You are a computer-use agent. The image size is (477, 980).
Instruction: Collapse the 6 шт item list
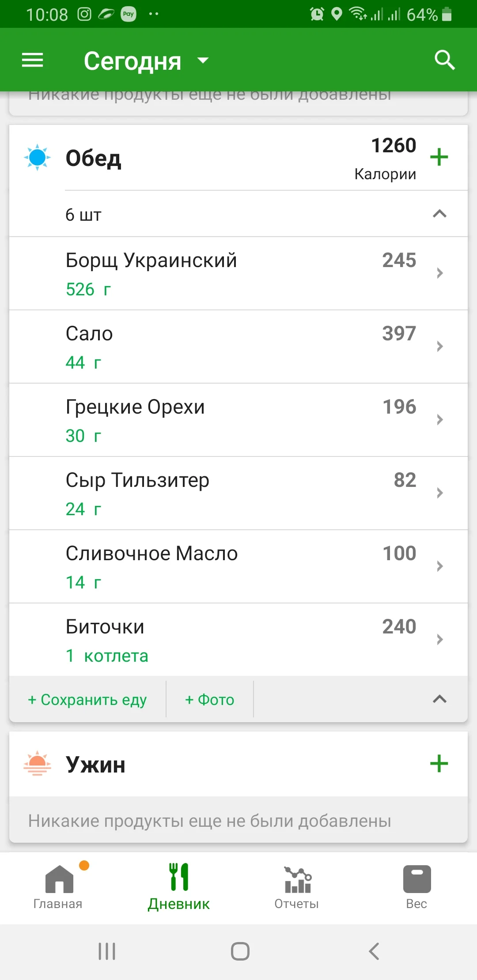coord(439,215)
